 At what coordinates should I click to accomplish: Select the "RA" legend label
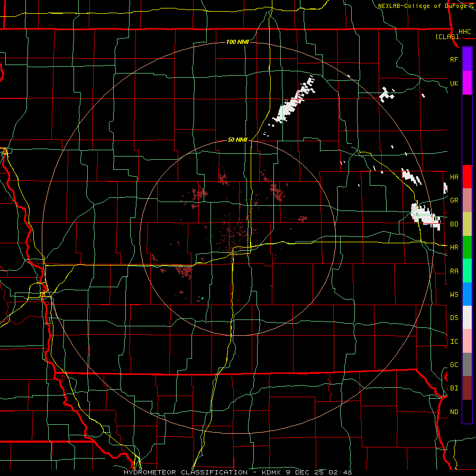pyautogui.click(x=454, y=271)
